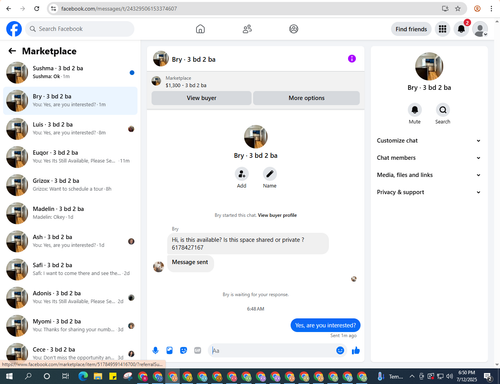Open conversation info purple icon

click(x=352, y=59)
